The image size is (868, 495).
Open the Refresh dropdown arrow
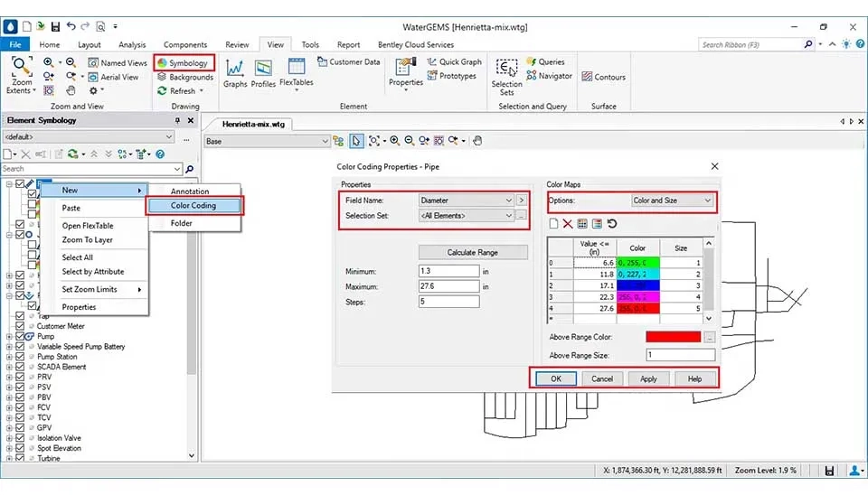click(x=202, y=90)
